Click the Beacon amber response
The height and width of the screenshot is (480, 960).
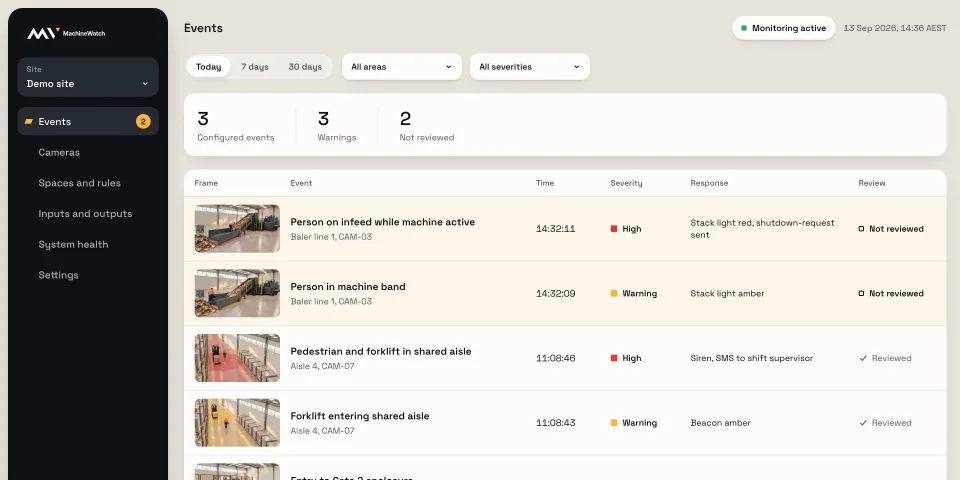coord(721,422)
